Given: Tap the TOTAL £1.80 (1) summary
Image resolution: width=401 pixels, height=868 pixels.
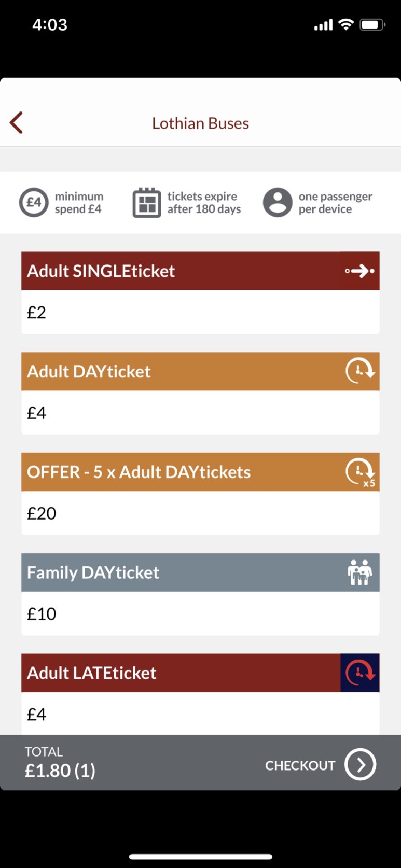Looking at the screenshot, I should [x=60, y=763].
